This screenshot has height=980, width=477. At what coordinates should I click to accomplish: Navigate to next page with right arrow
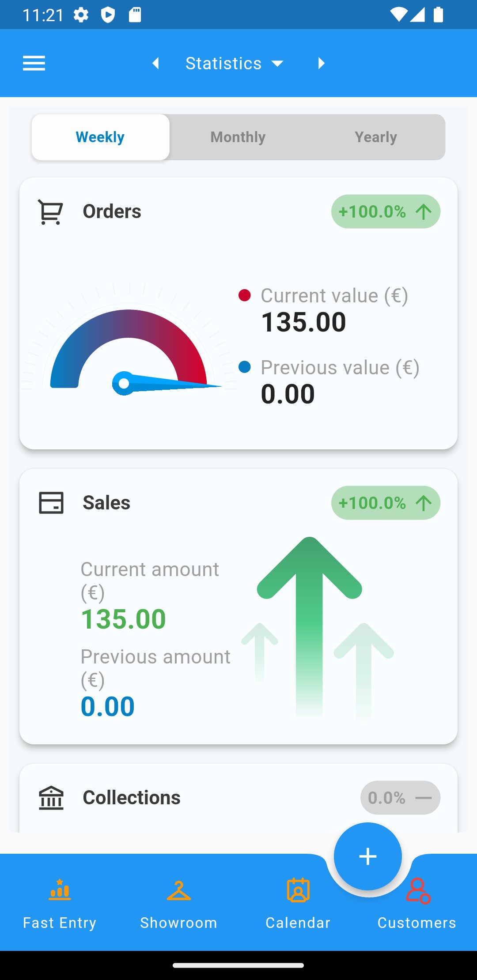pos(321,63)
